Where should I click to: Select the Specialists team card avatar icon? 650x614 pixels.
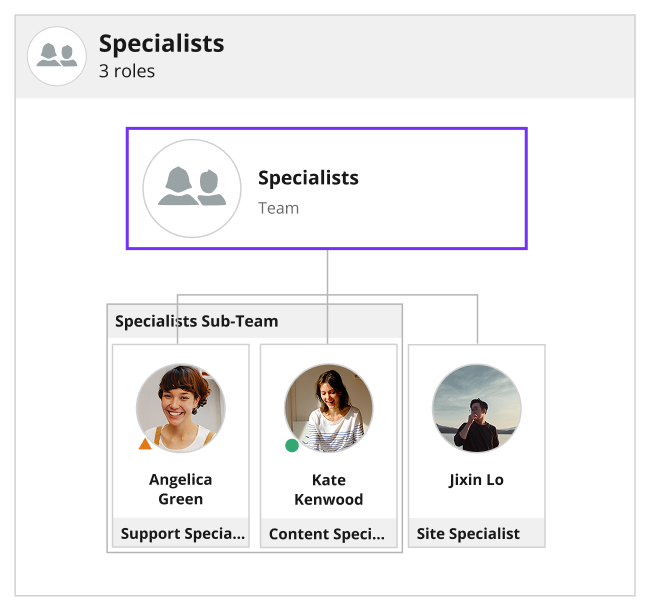(x=192, y=188)
